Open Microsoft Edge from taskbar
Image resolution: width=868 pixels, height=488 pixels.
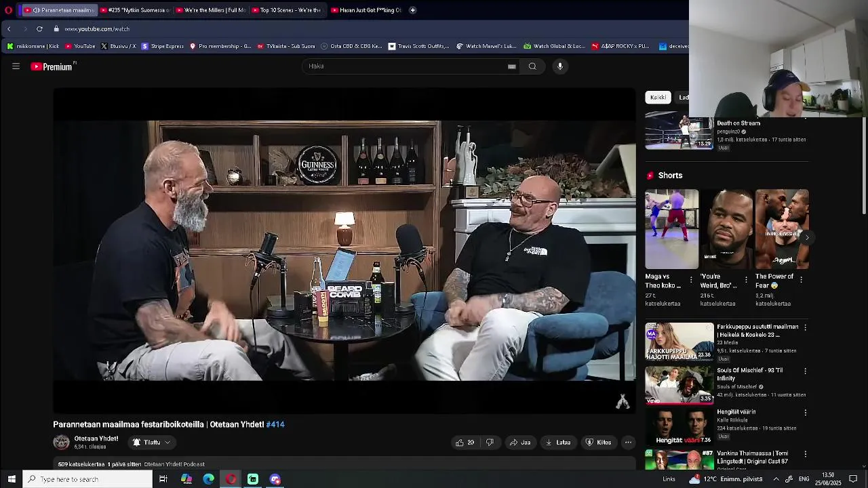(208, 479)
